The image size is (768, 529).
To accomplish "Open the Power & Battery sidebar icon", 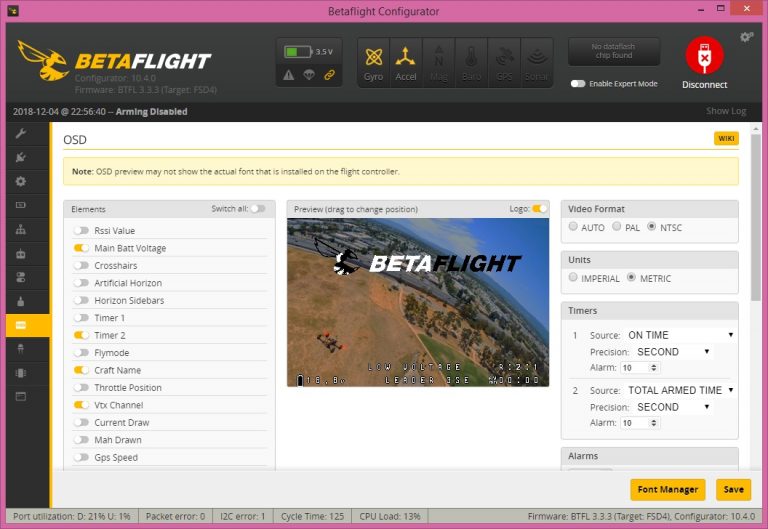I will 21,205.
